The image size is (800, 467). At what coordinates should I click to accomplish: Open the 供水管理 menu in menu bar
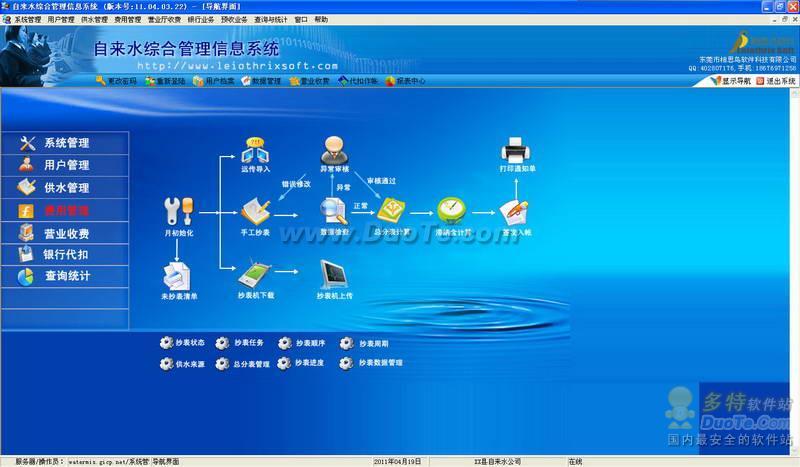coord(94,19)
